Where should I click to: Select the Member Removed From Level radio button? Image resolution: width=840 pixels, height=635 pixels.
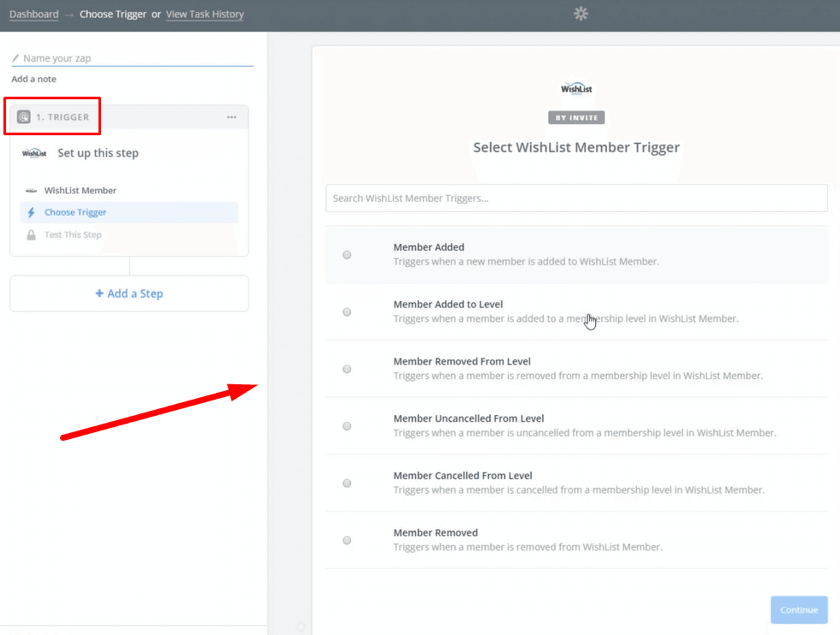point(347,369)
